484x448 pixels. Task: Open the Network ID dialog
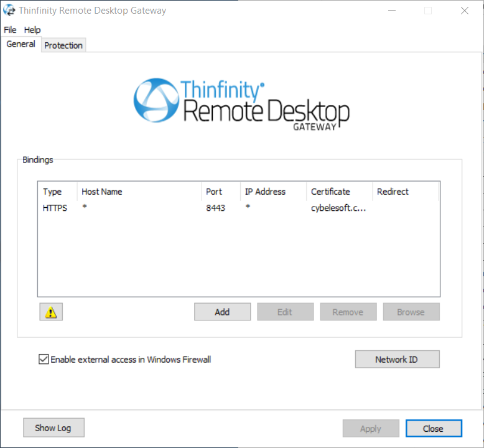[x=397, y=359]
